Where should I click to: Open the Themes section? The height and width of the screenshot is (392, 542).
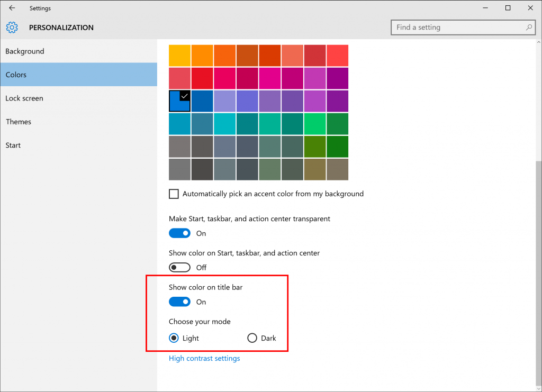pos(19,122)
